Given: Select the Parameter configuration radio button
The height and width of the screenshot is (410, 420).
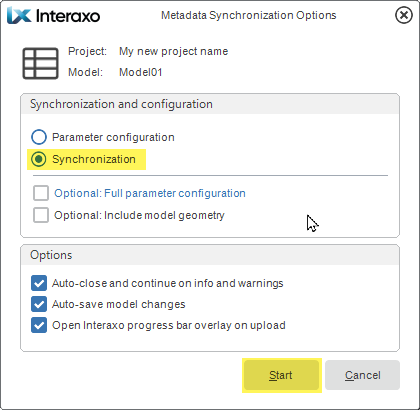Looking at the screenshot, I should coord(39,137).
